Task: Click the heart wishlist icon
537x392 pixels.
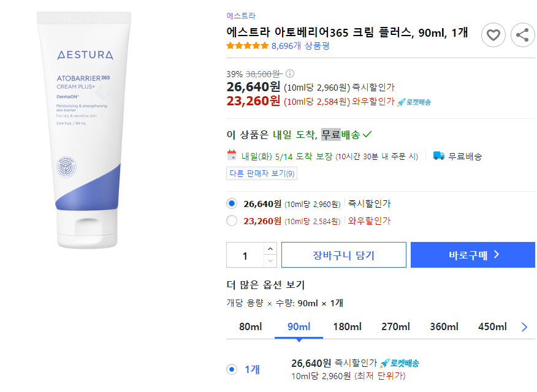Action: [x=493, y=35]
